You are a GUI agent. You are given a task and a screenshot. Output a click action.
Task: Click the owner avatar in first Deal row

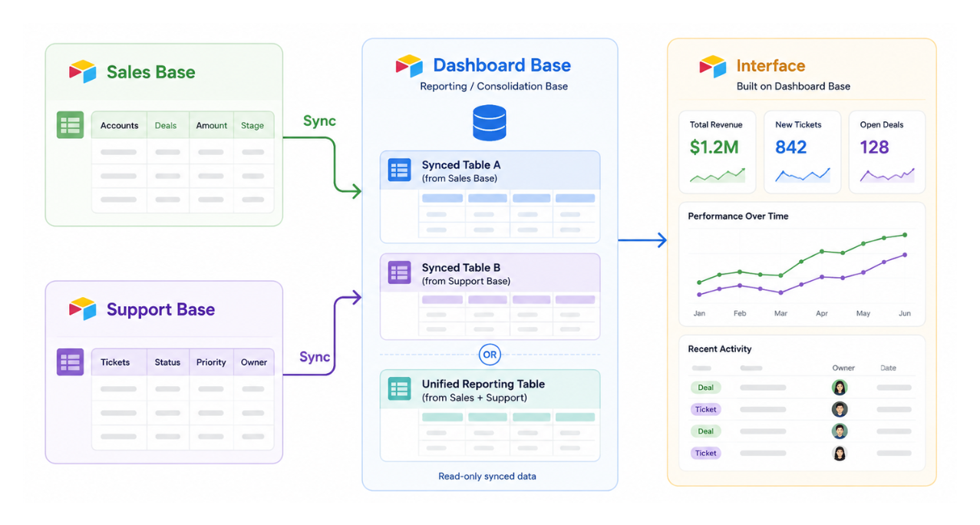tap(840, 388)
